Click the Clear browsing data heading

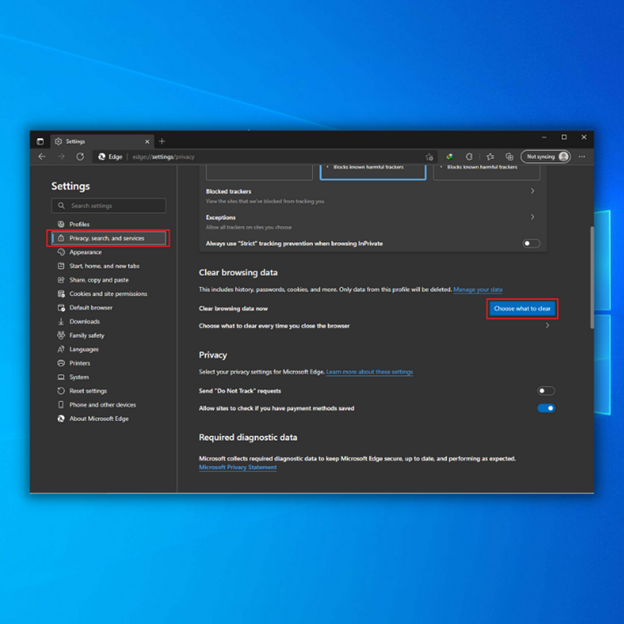click(238, 273)
